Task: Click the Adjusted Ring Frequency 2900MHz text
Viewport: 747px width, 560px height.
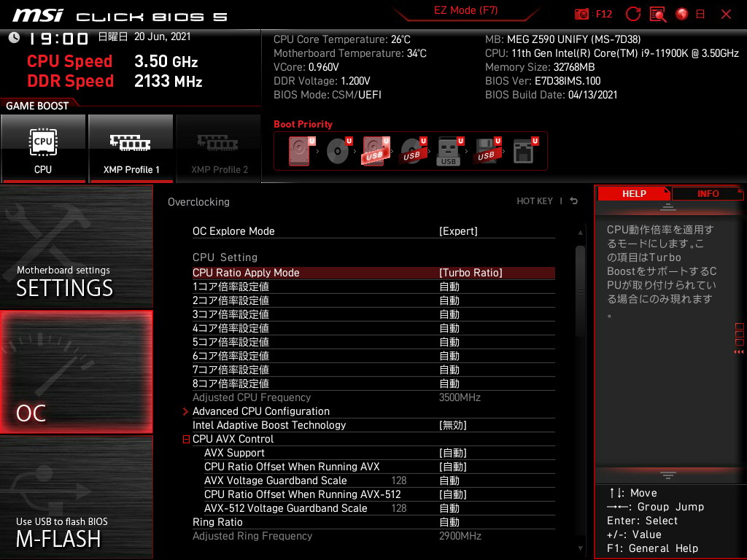Action: [x=460, y=536]
